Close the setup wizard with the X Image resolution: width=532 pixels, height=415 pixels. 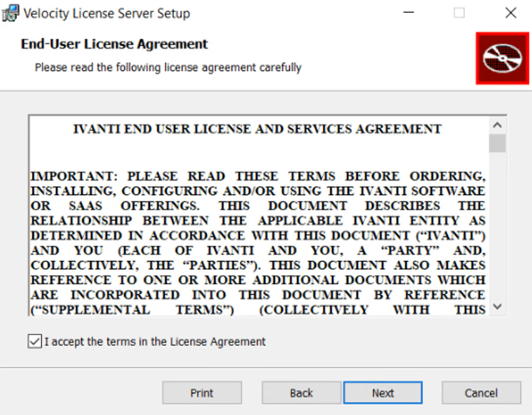coord(510,12)
